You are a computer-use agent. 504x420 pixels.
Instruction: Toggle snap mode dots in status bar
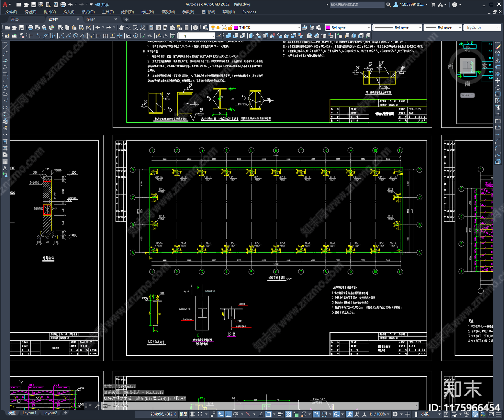pyautogui.click(x=200, y=414)
